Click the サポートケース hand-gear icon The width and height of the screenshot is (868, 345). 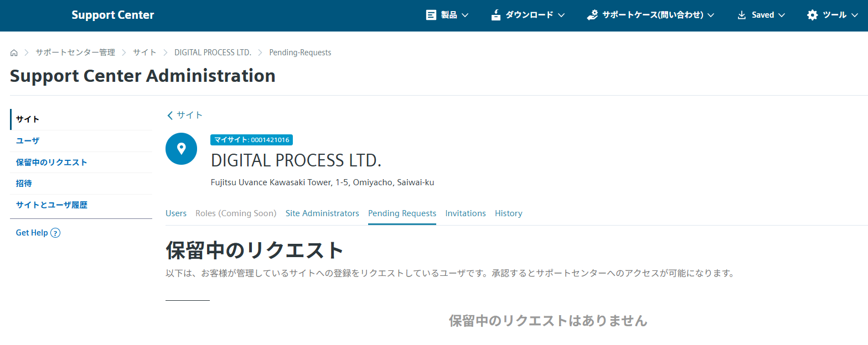coord(592,15)
